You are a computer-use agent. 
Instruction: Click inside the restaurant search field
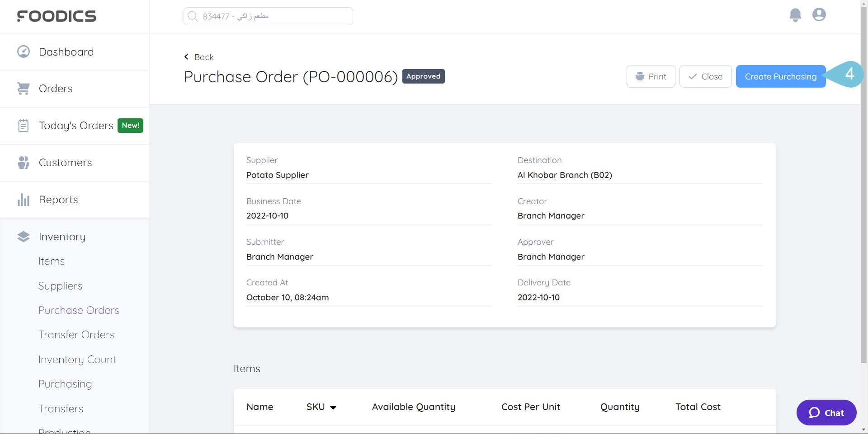(x=268, y=16)
